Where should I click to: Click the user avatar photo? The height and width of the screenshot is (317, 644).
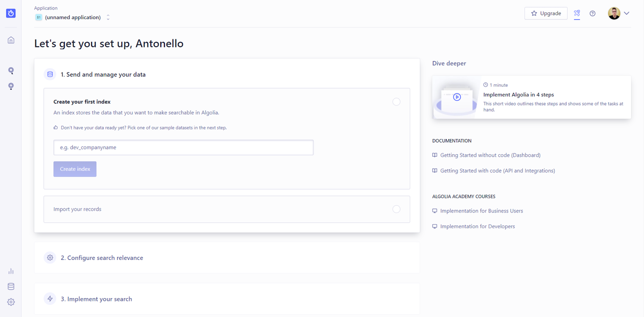614,13
